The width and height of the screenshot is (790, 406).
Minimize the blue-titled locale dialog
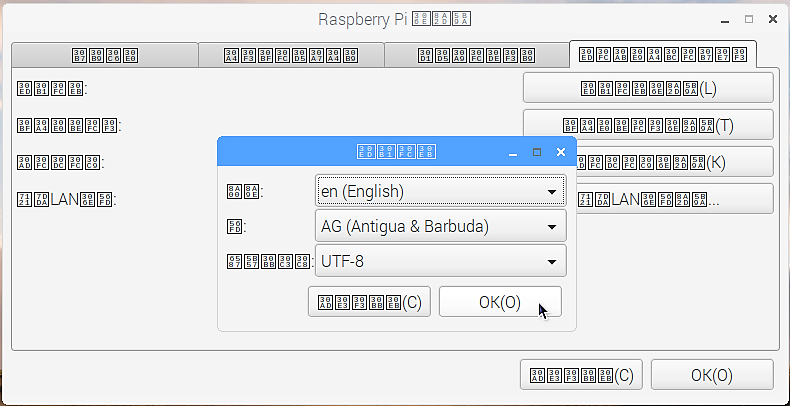click(x=513, y=154)
